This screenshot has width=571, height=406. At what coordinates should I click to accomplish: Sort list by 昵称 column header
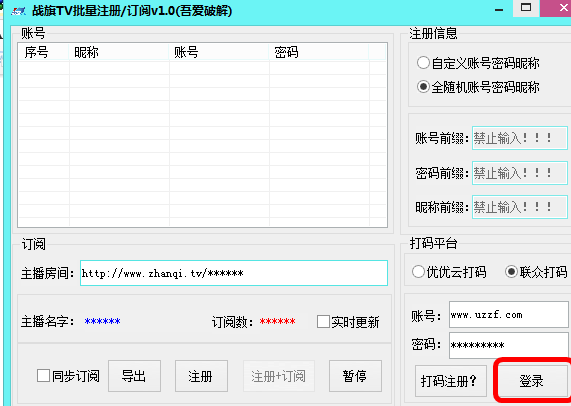click(119, 52)
